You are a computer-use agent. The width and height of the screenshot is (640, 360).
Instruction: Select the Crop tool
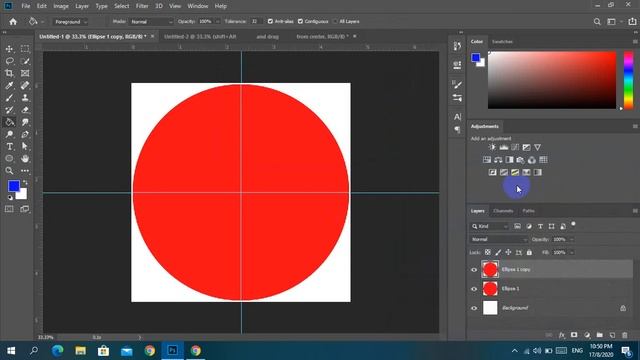tap(9, 73)
